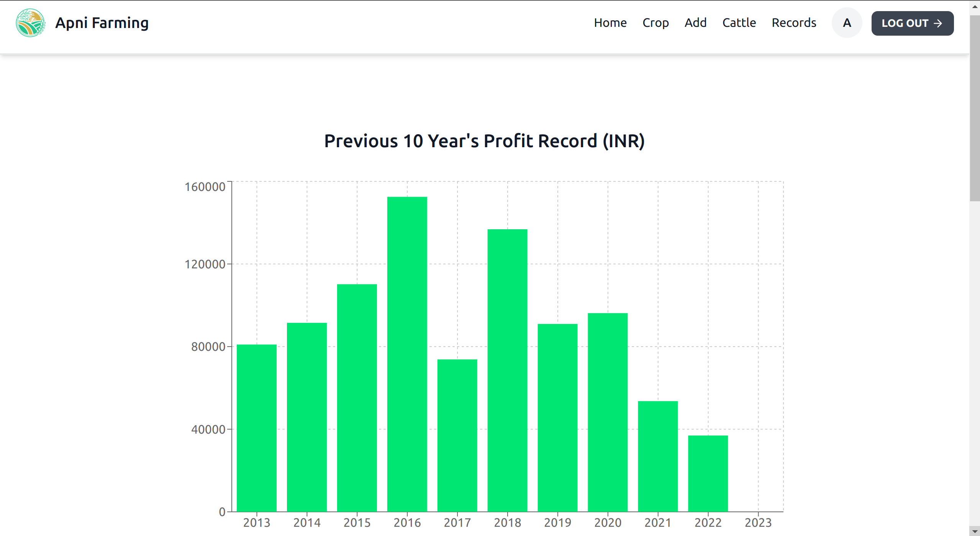
Task: Click the 2015 green bar
Action: click(357, 398)
